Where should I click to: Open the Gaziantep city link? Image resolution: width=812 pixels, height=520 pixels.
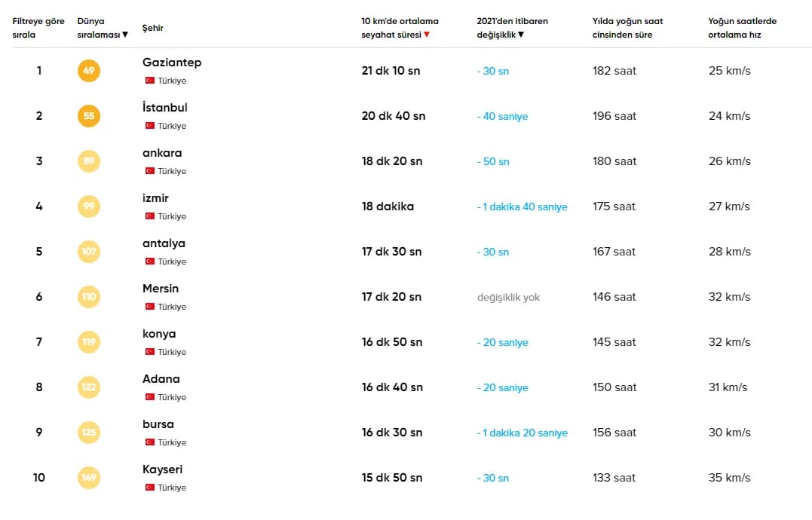pyautogui.click(x=172, y=63)
